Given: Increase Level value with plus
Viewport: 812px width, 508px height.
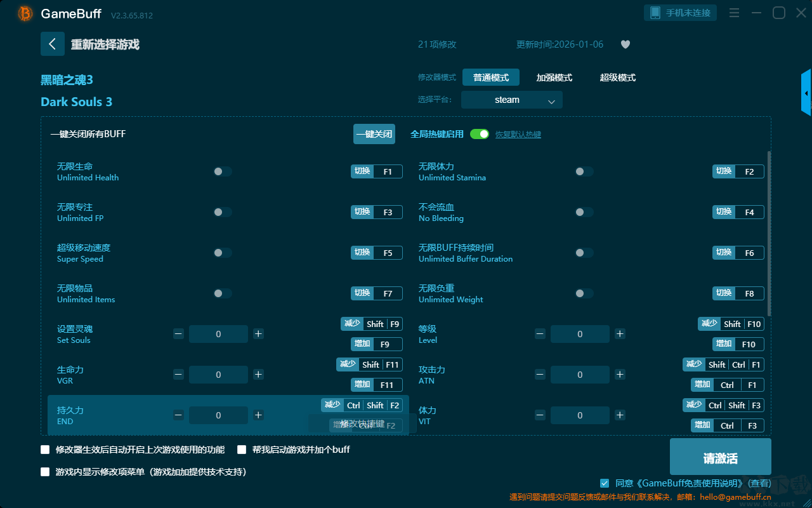Looking at the screenshot, I should [620, 334].
